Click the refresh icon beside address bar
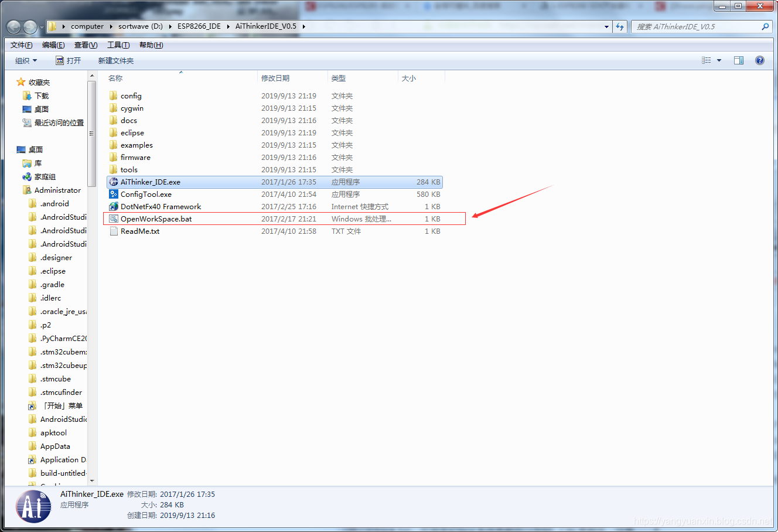Screen dimensions: 778x532 pos(620,26)
